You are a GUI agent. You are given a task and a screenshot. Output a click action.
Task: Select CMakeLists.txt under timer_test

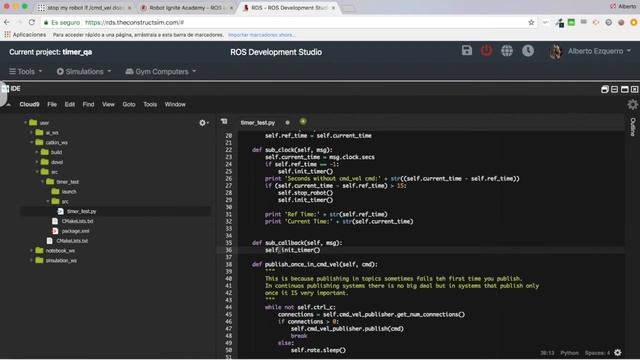point(77,221)
